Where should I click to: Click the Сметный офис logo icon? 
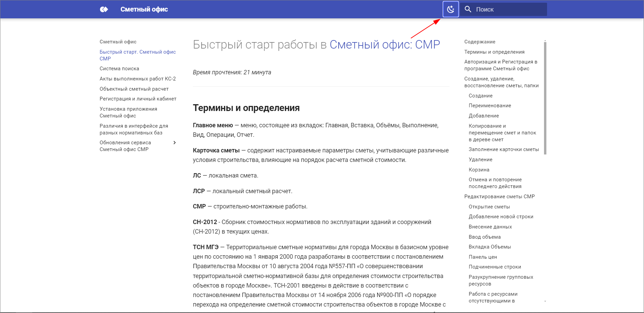[x=103, y=9]
